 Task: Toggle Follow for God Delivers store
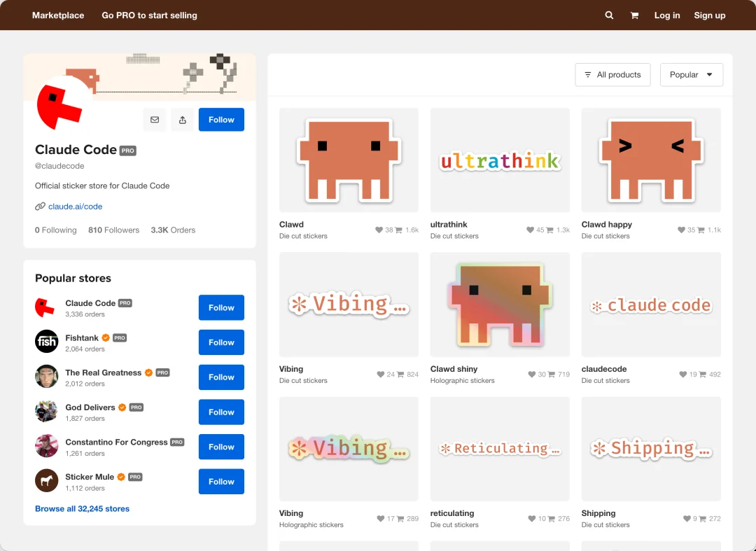[x=221, y=412]
